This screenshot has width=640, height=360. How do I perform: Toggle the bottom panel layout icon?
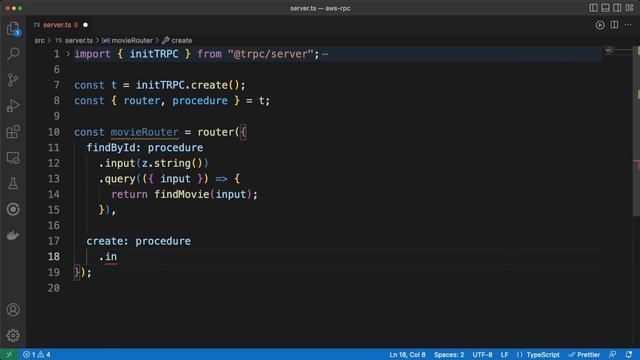click(605, 8)
